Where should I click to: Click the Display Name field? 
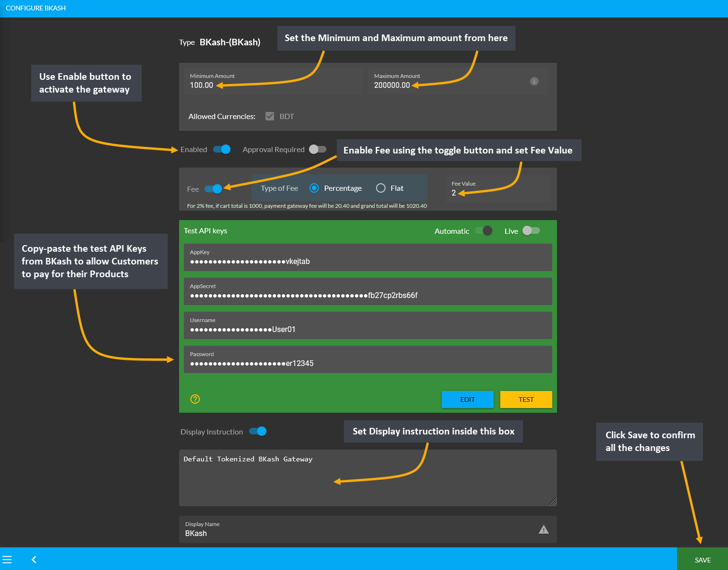point(368,529)
